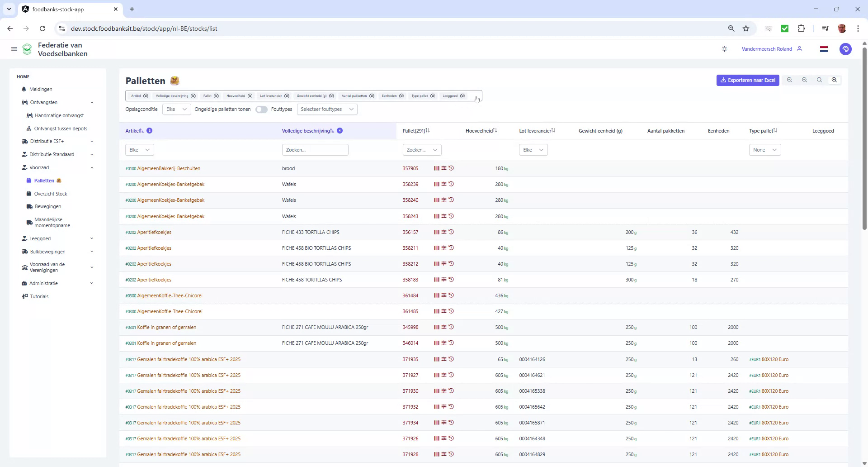This screenshot has width=868, height=467.
Task: Click the adjustments icon on pallet 356157 row
Action: click(444, 232)
